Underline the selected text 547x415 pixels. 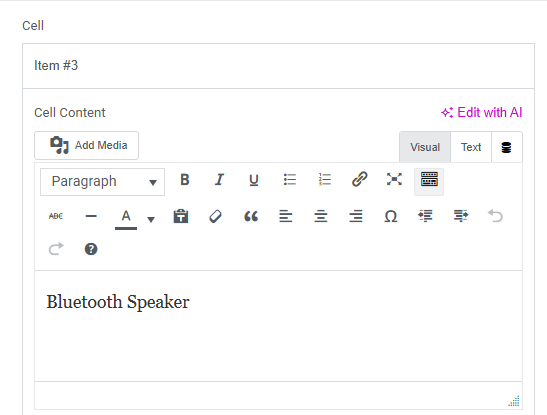pos(254,180)
